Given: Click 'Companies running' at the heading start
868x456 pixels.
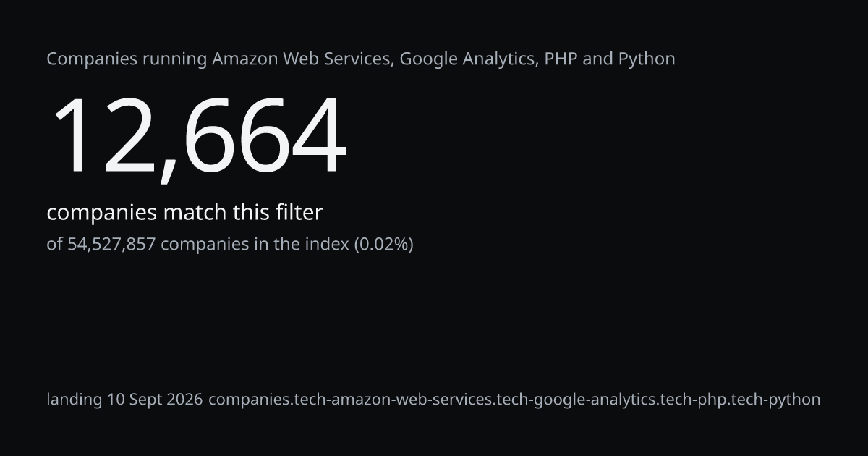Looking at the screenshot, I should point(127,59).
